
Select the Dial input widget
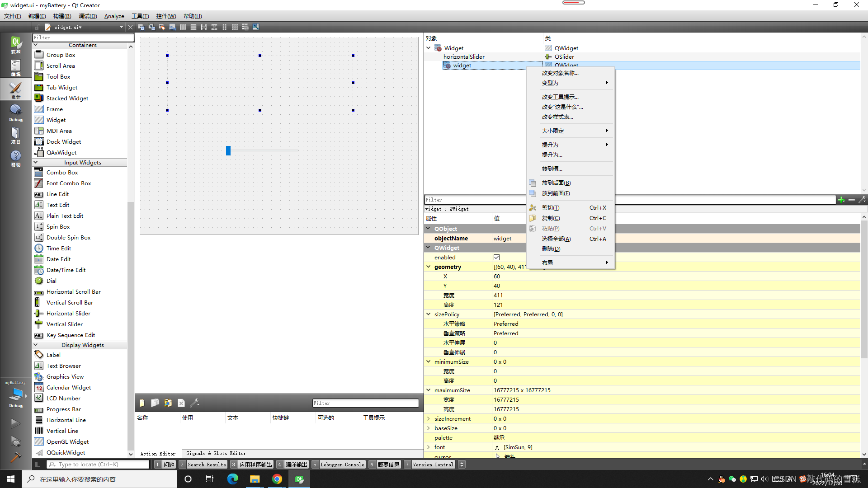pyautogui.click(x=51, y=281)
